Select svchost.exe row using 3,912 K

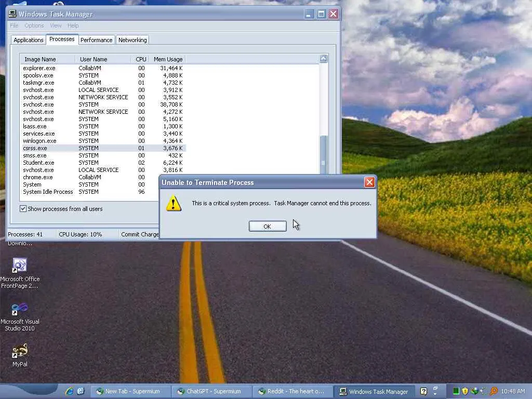pos(103,90)
